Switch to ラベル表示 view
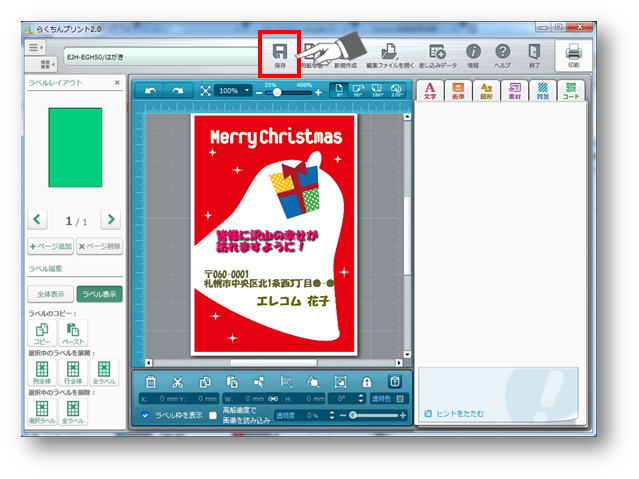 tap(99, 294)
